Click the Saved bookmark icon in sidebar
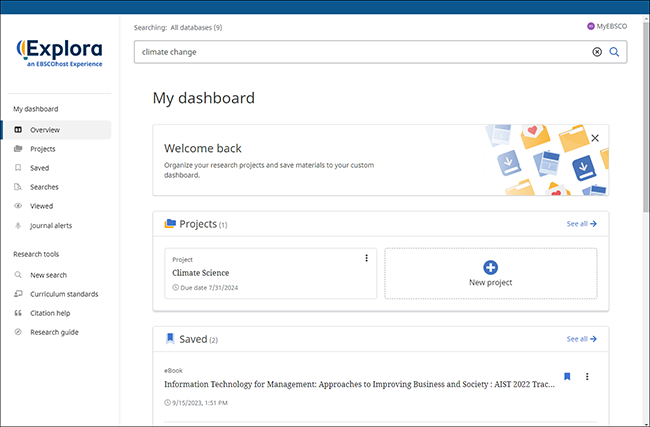This screenshot has width=650, height=427. point(18,167)
